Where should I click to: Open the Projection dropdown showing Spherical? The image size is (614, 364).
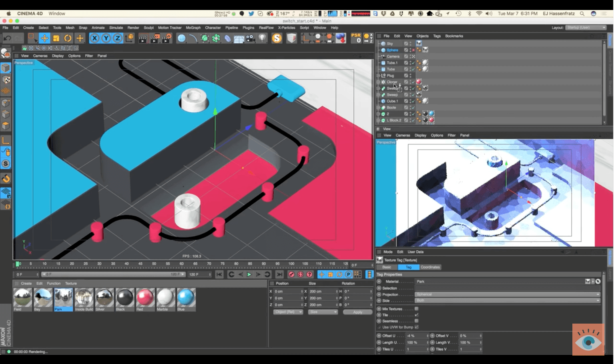point(507,294)
